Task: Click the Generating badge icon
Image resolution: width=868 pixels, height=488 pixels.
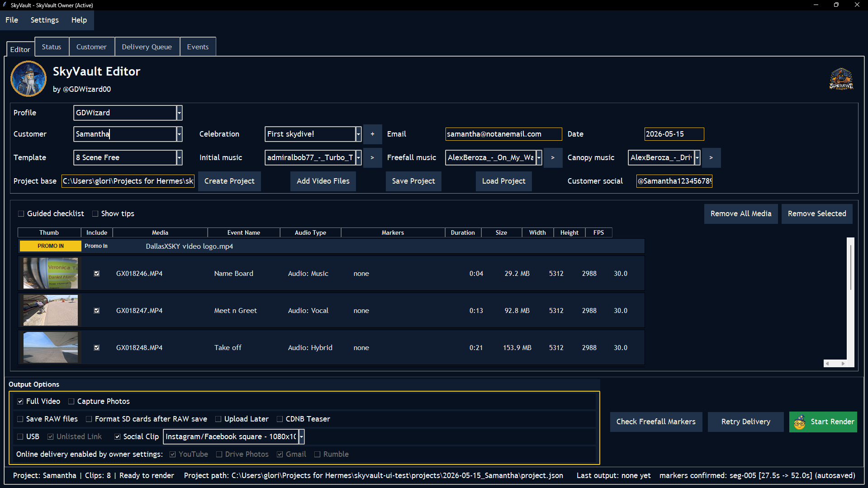Action: pyautogui.click(x=841, y=79)
